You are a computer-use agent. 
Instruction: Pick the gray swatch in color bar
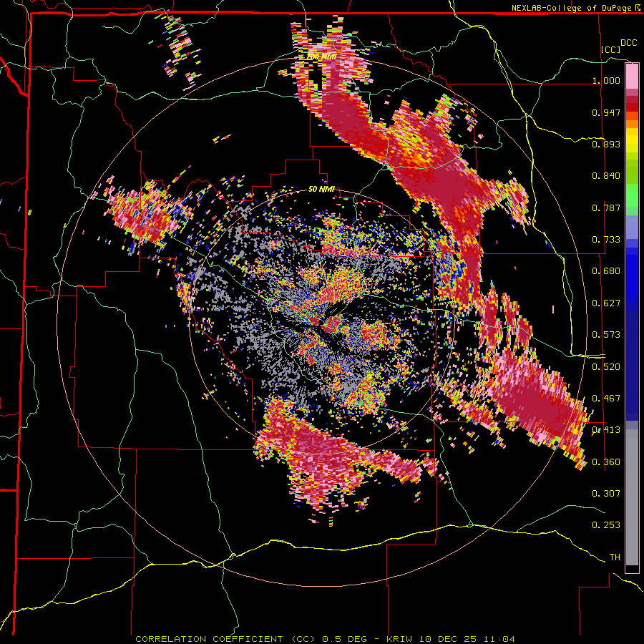(x=632, y=497)
